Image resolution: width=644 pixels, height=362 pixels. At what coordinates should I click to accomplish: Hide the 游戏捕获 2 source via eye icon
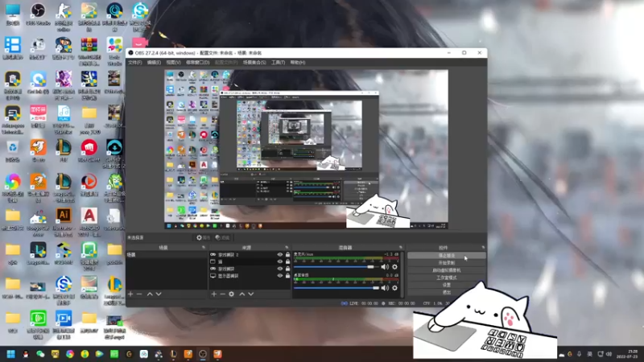pyautogui.click(x=279, y=255)
